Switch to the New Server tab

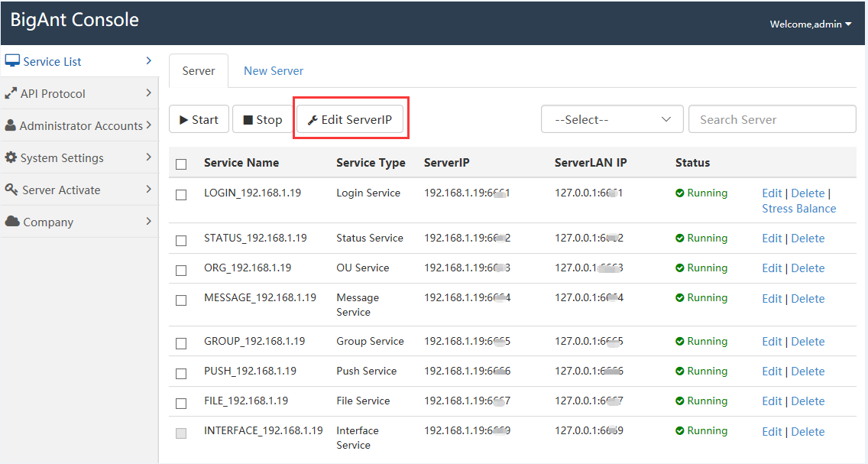click(274, 71)
